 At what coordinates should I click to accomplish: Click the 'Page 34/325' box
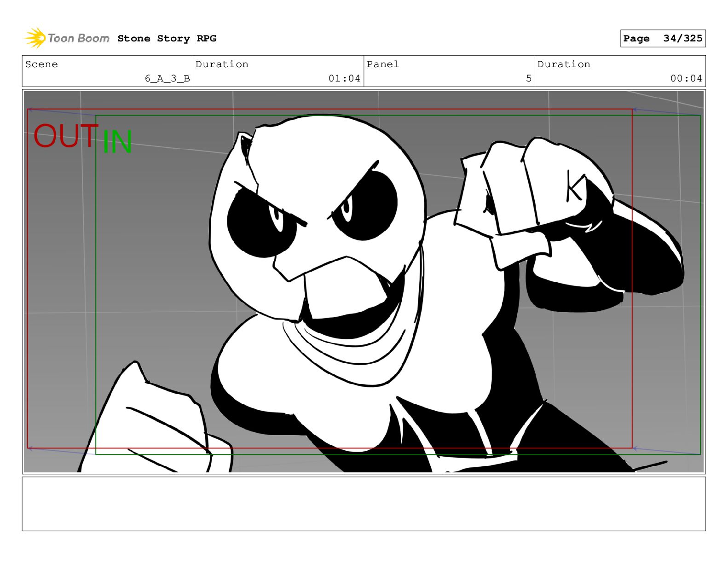pos(663,39)
